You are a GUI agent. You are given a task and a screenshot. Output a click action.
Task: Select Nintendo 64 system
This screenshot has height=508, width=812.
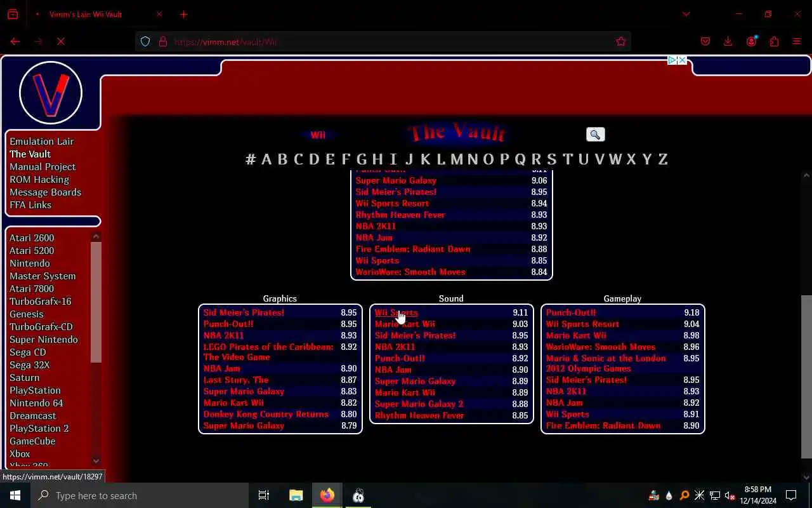[x=36, y=403]
